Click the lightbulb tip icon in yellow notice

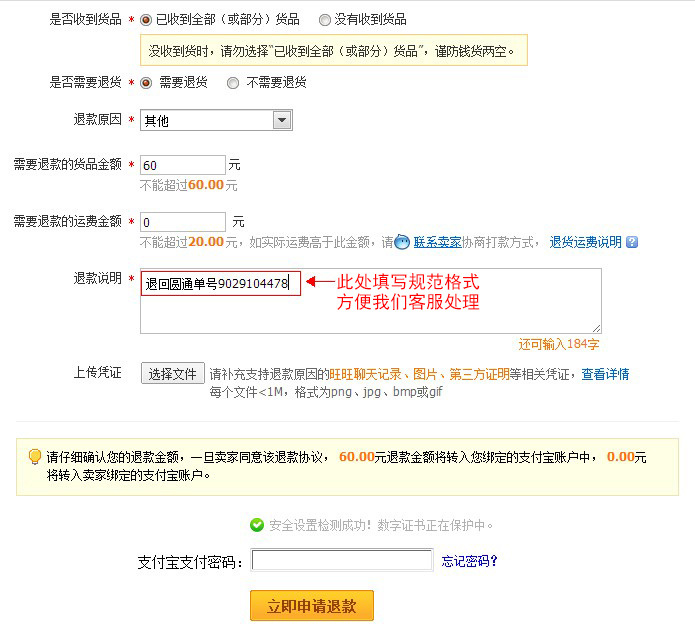click(x=35, y=457)
